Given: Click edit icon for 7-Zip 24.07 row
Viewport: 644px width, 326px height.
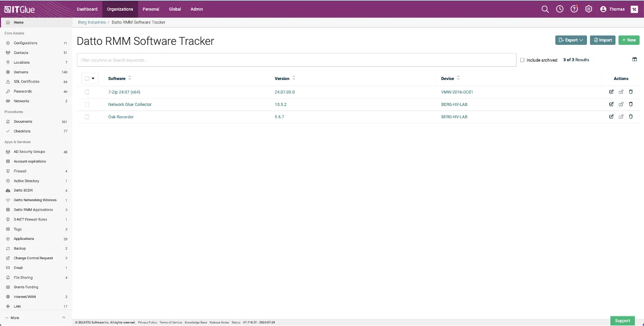Looking at the screenshot, I should pyautogui.click(x=611, y=92).
